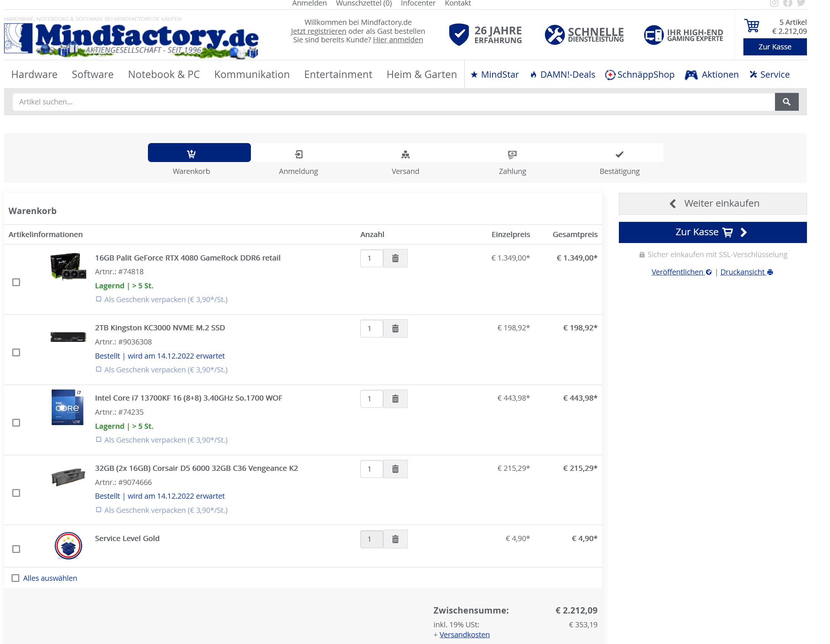Tick the Alles auswählen checkbox
Image resolution: width=830 pixels, height=644 pixels.
point(15,578)
